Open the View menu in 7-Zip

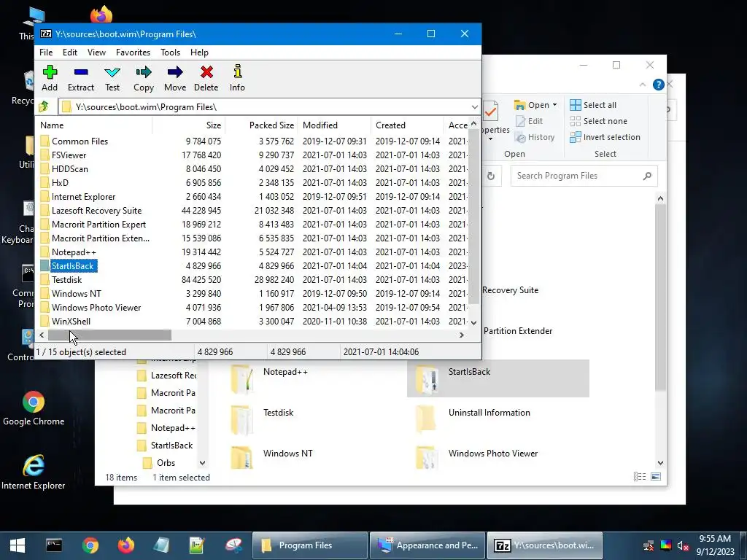coord(96,52)
